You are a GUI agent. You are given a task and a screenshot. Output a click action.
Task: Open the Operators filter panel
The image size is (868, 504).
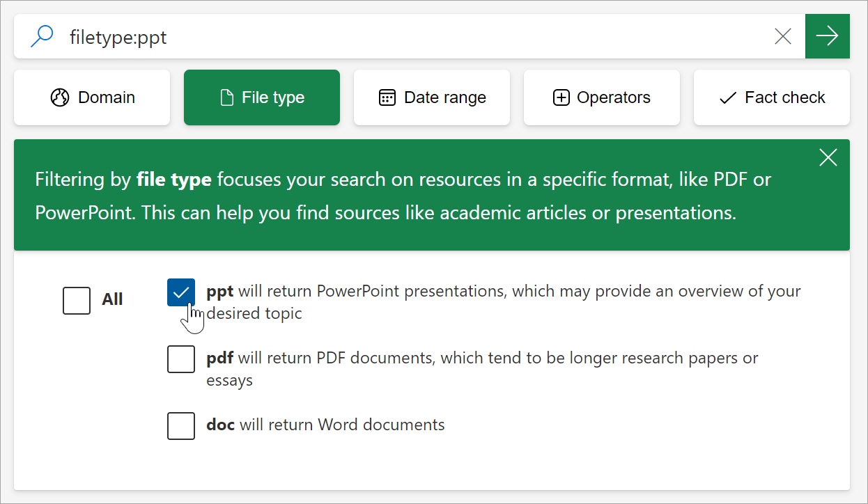(x=601, y=97)
